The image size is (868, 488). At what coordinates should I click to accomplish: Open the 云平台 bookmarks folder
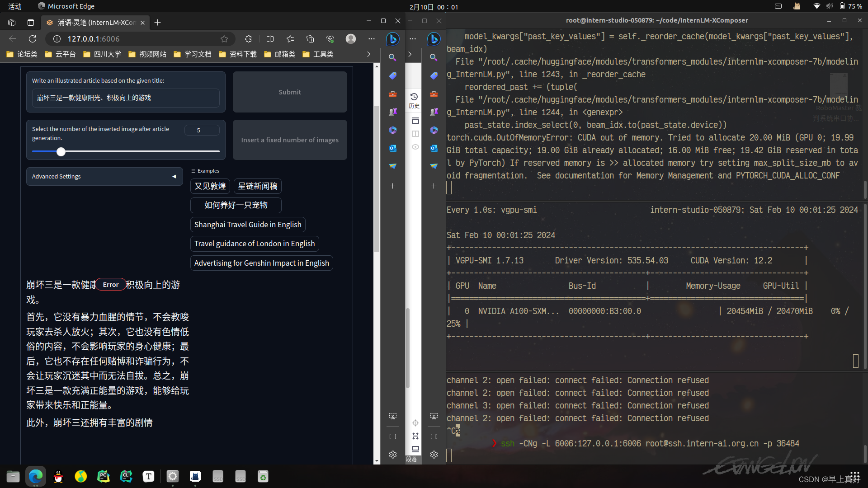tap(61, 54)
